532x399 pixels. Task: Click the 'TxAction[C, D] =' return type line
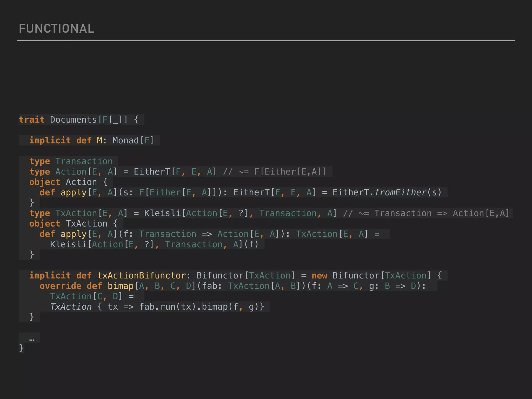pos(92,296)
